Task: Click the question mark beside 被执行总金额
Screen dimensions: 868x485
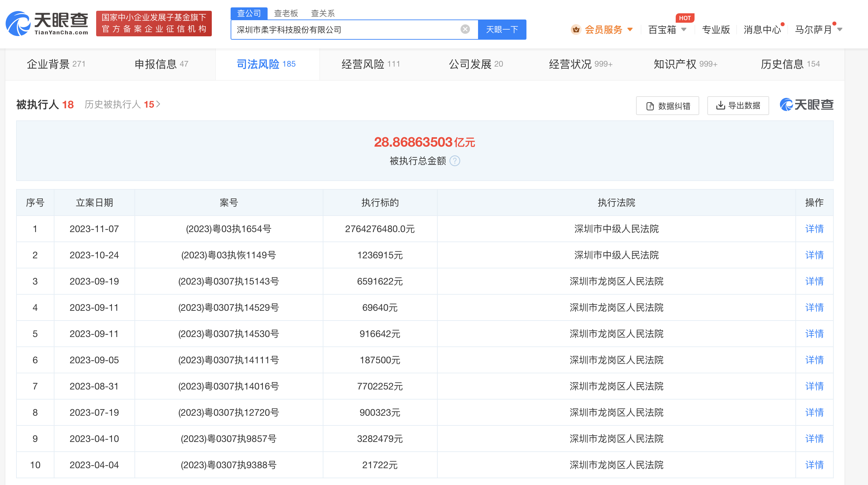Action: 456,161
